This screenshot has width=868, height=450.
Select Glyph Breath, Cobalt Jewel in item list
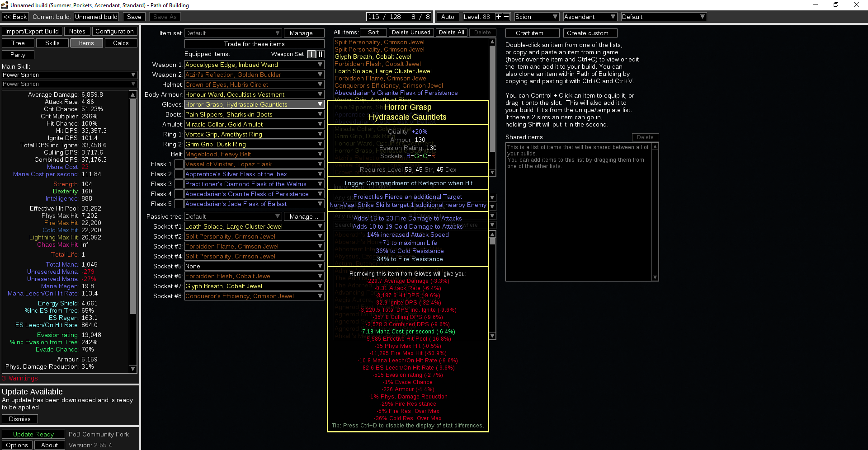pos(373,57)
